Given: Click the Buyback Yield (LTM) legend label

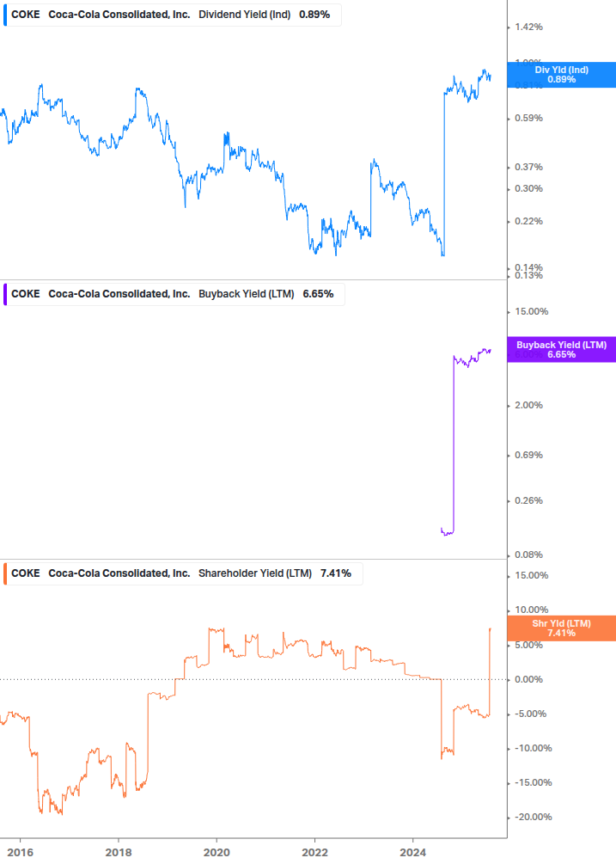Looking at the screenshot, I should 246,294.
